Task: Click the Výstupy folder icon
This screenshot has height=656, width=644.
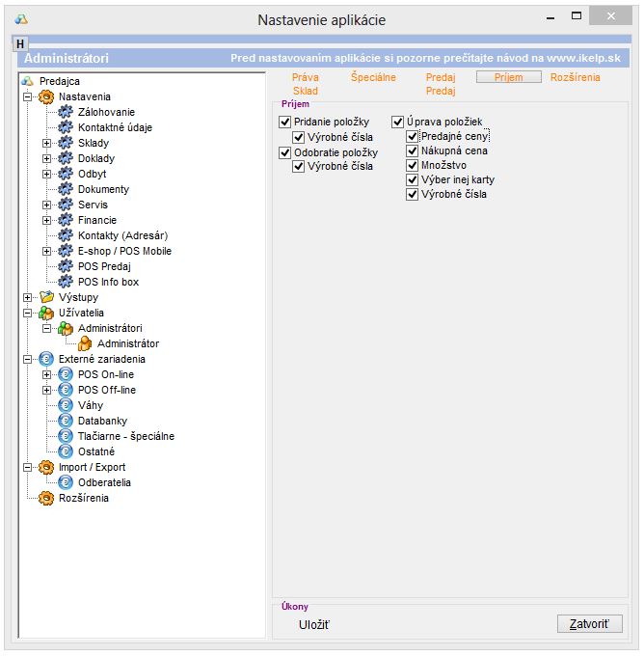Action: 46,297
